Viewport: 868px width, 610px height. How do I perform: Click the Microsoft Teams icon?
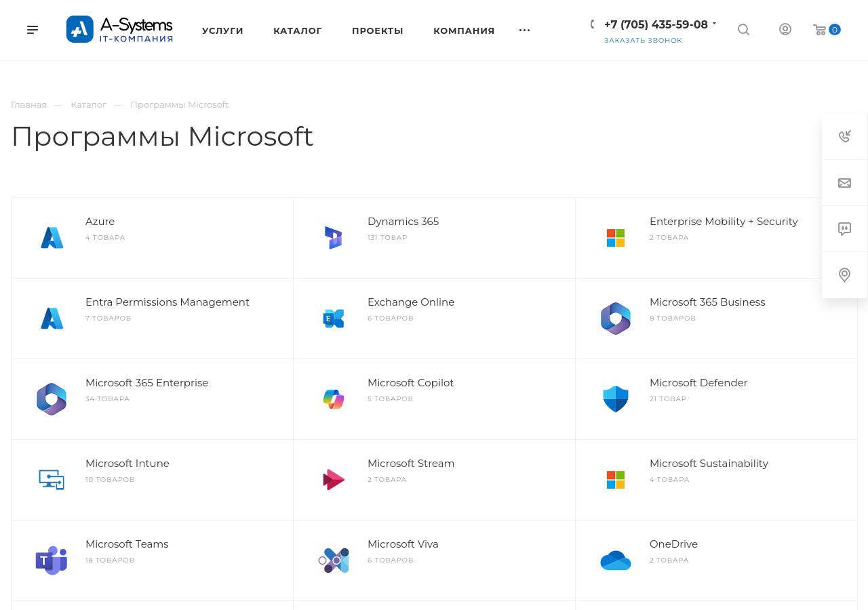click(x=52, y=561)
